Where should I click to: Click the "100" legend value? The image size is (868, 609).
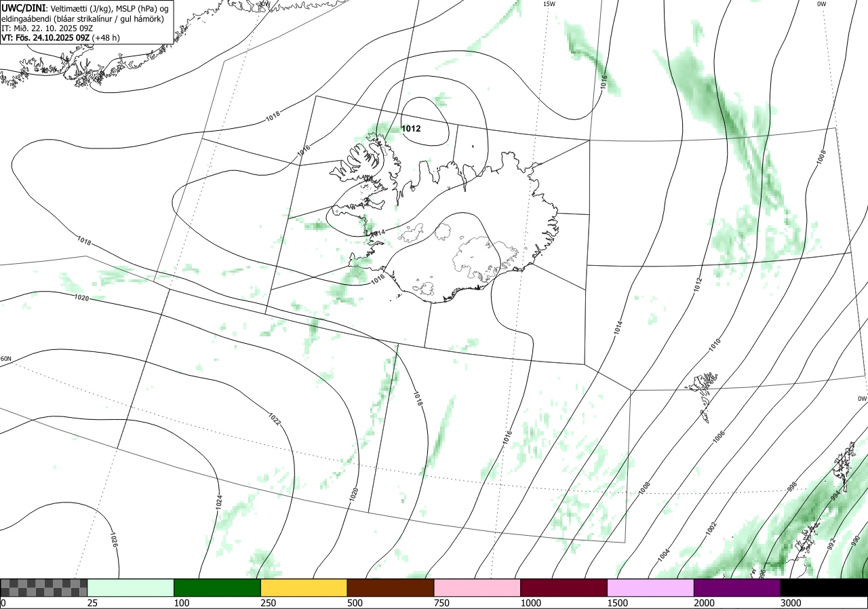(x=181, y=603)
